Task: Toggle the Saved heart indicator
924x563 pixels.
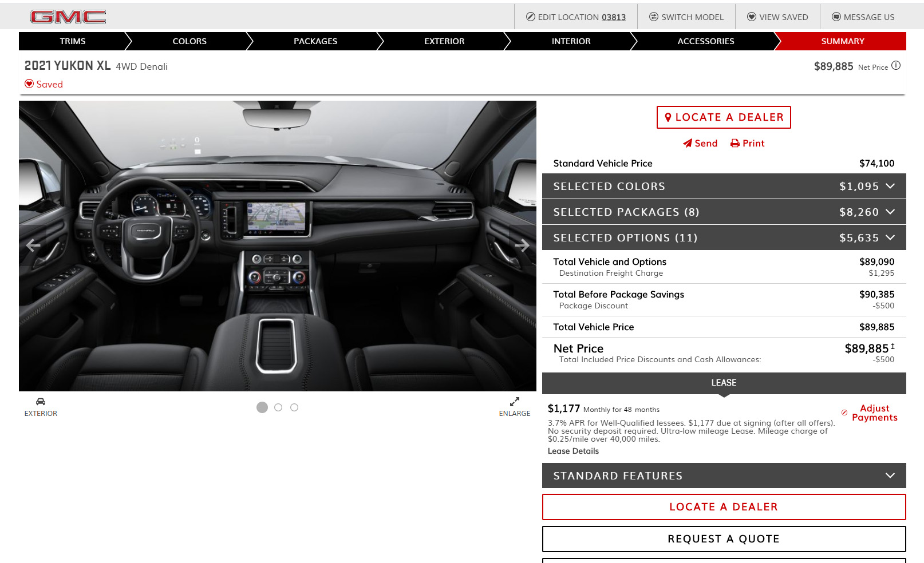Action: 29,84
